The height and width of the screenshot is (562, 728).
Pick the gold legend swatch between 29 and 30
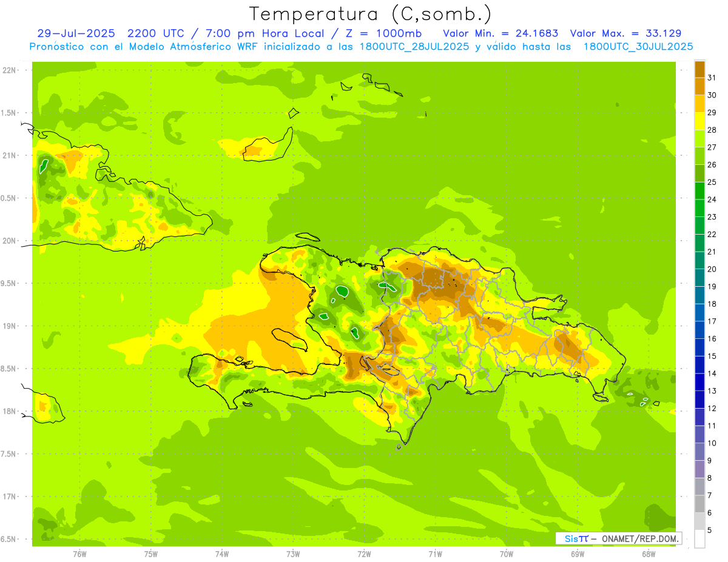699,104
